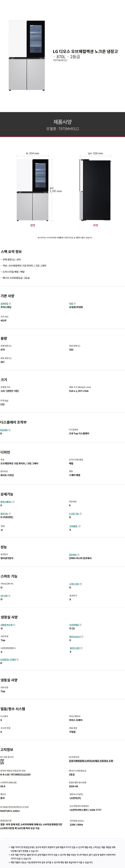Click the front view (정면) dimension image
The height and width of the screenshot is (868, 125).
pyautogui.click(x=33, y=190)
